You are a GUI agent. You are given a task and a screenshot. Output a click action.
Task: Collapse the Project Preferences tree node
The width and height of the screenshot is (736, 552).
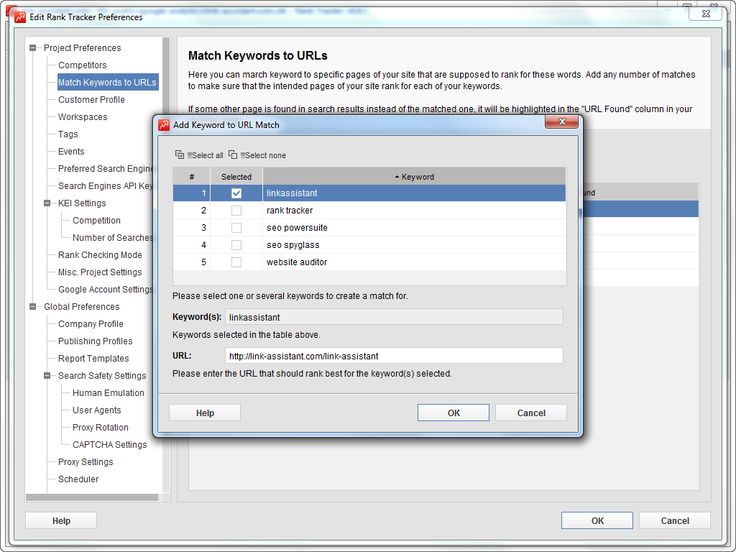32,48
